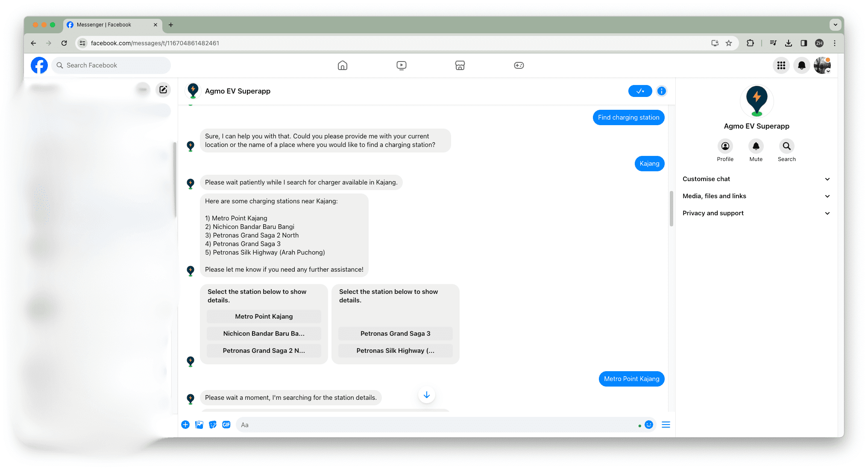Open media control icon in Chrome toolbar

pyautogui.click(x=773, y=43)
